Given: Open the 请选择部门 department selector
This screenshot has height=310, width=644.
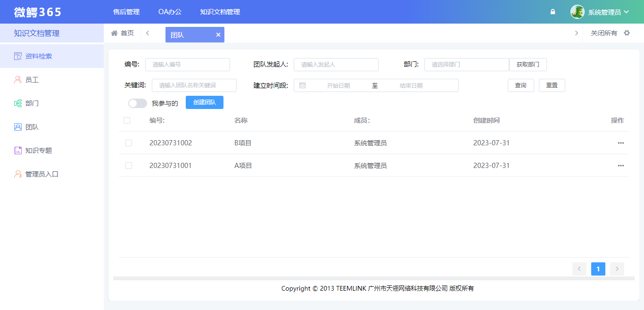Looking at the screenshot, I should [466, 64].
